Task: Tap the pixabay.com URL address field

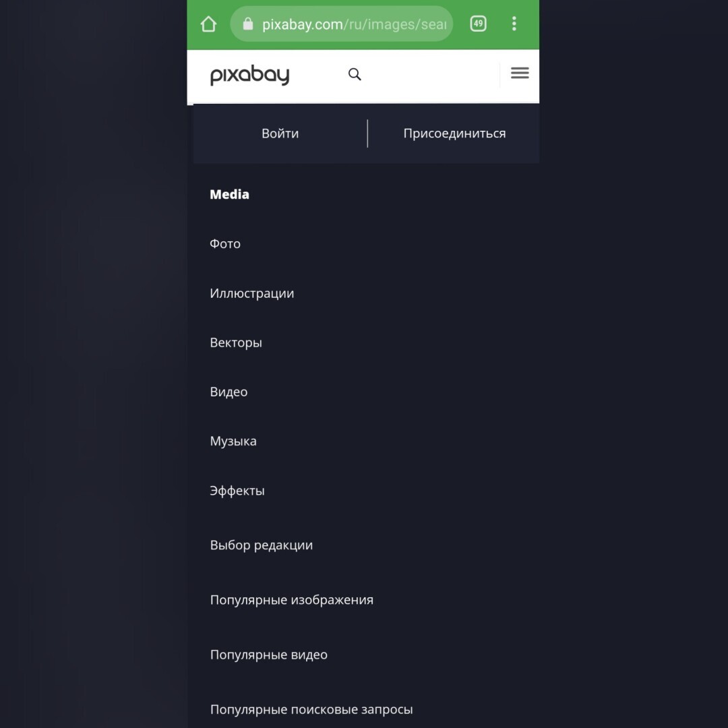Action: [341, 24]
